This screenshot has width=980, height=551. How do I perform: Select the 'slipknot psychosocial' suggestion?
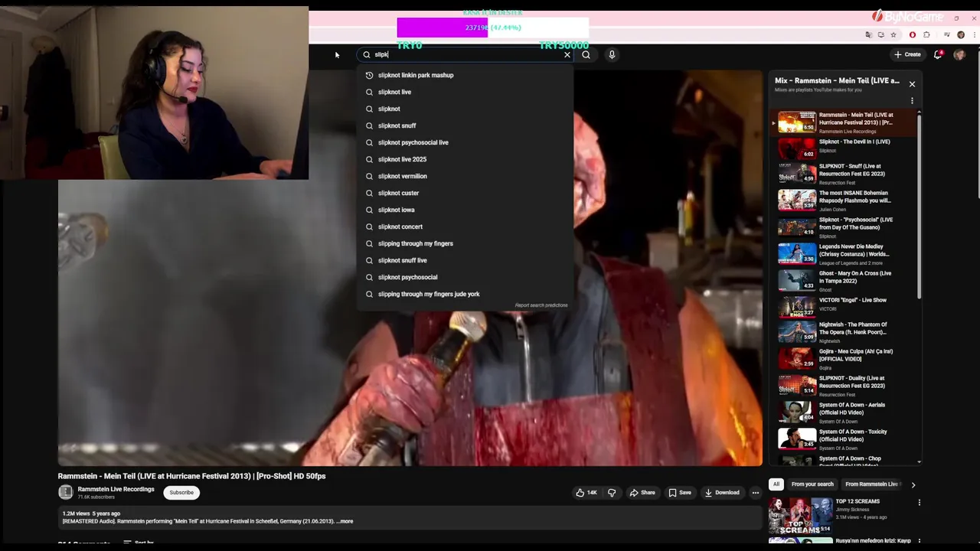tap(465, 277)
